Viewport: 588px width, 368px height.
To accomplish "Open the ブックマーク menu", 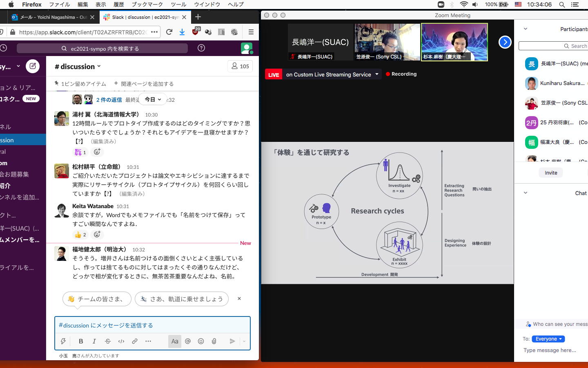I will (x=147, y=4).
